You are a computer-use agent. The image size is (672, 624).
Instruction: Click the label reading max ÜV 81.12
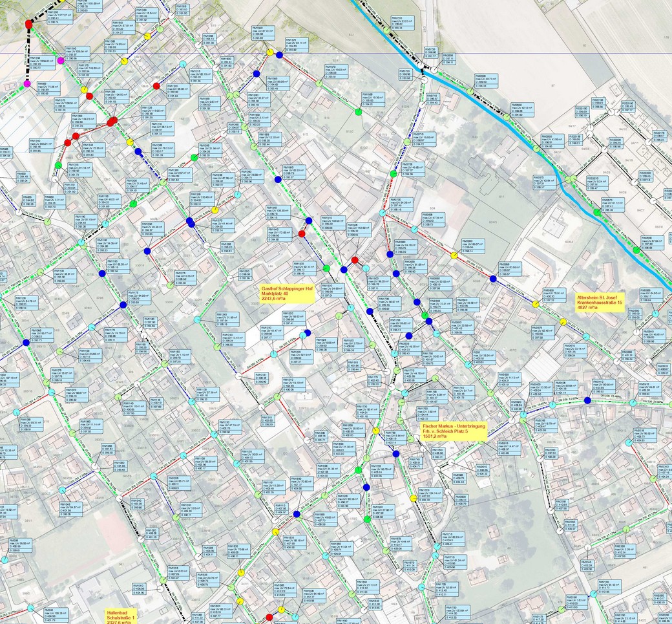pyautogui.click(x=613, y=205)
